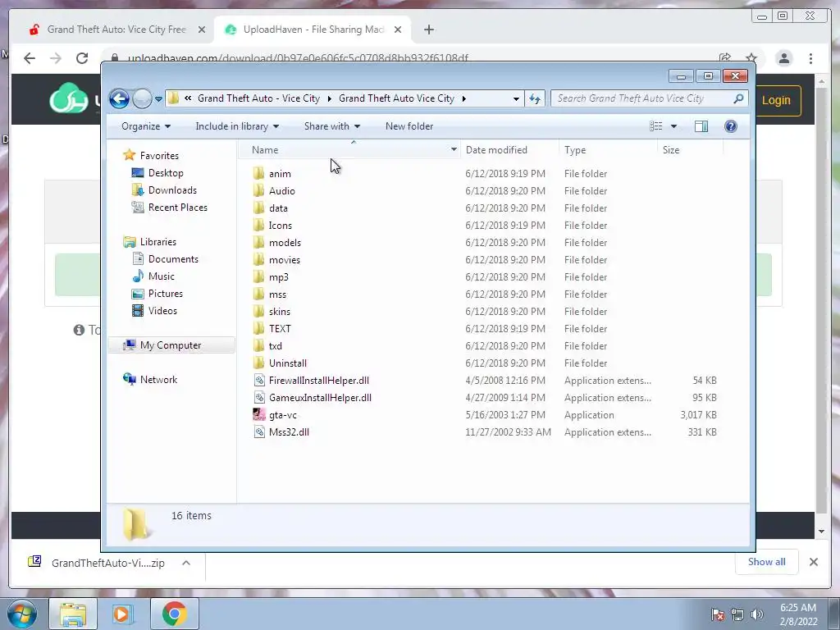The width and height of the screenshot is (840, 630).
Task: Open the Share with menu
Action: point(331,126)
